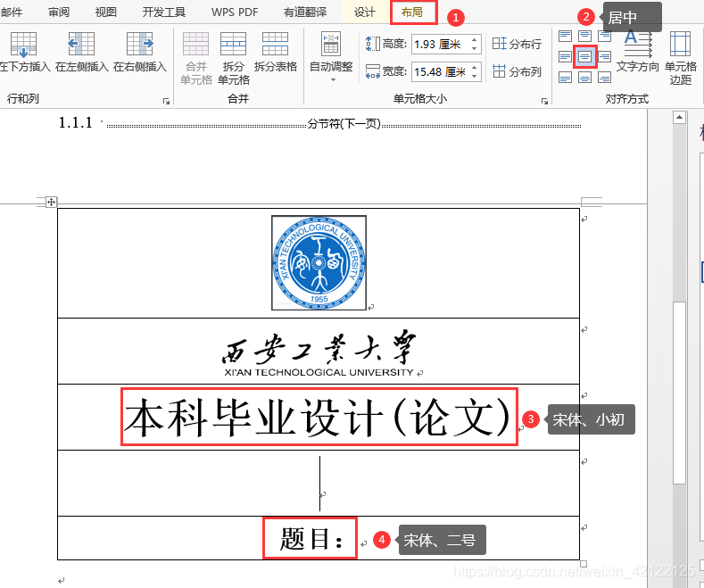Open the 单元格大小 group dialog launcher

pos(544,101)
